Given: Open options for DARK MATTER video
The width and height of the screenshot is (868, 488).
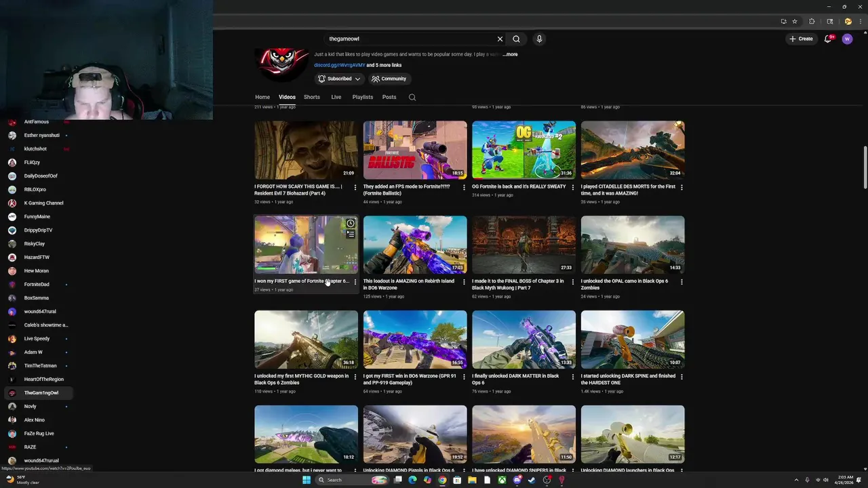Looking at the screenshot, I should coord(572,377).
